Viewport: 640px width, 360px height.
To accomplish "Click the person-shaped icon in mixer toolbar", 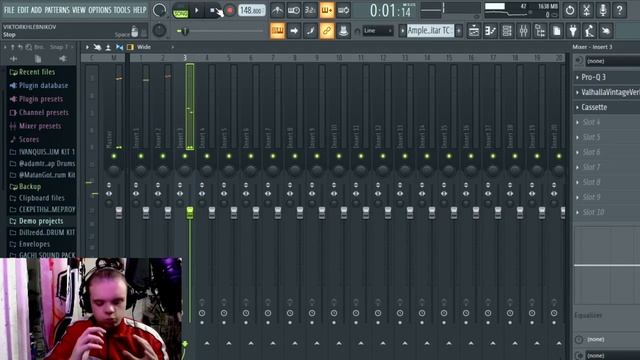I will click(x=108, y=47).
